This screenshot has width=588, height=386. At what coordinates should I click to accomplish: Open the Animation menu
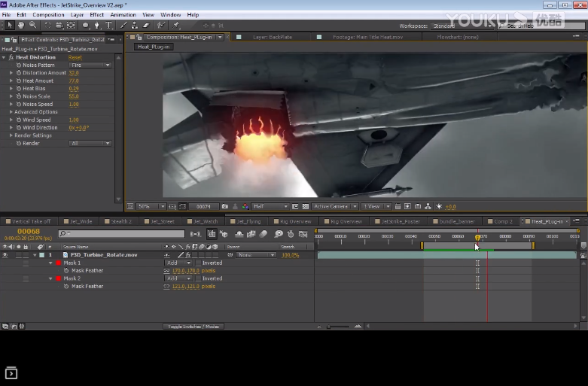(x=123, y=14)
